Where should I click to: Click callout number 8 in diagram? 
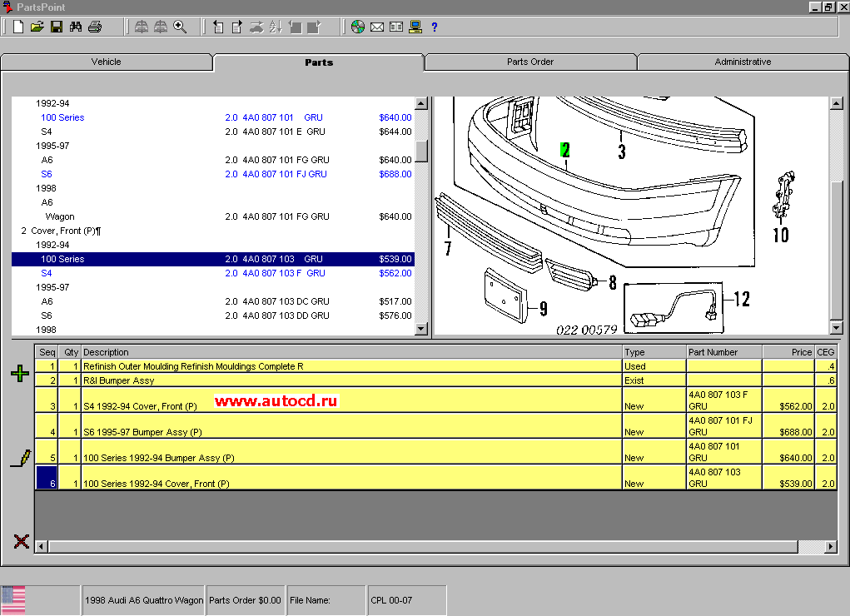pyautogui.click(x=613, y=282)
